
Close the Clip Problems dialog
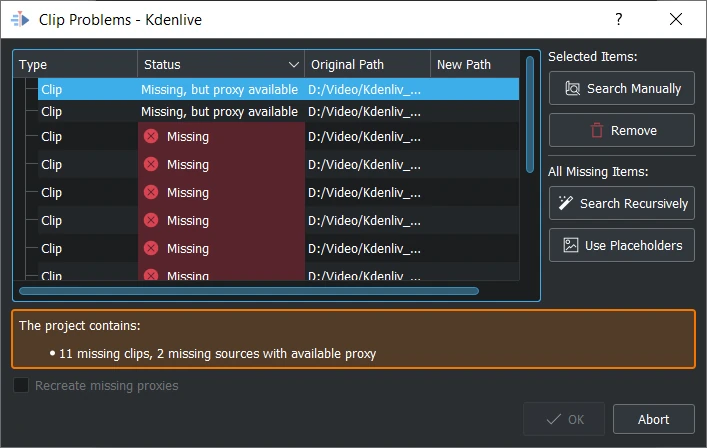click(675, 19)
